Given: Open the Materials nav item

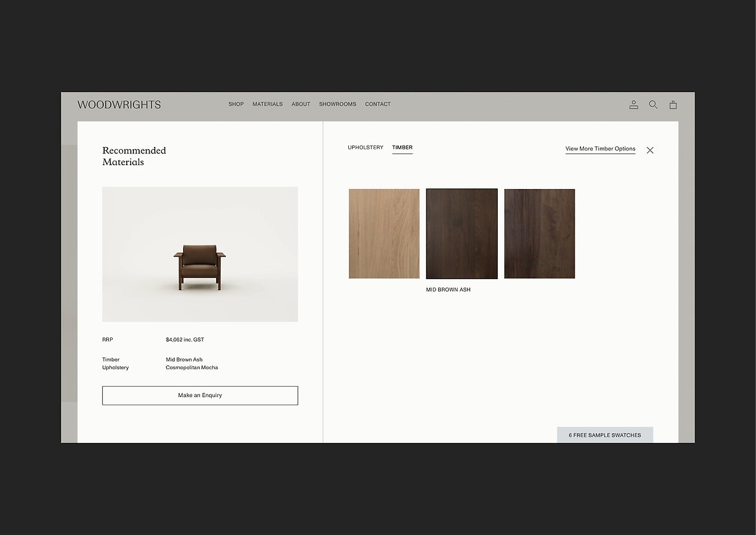Looking at the screenshot, I should click(267, 104).
